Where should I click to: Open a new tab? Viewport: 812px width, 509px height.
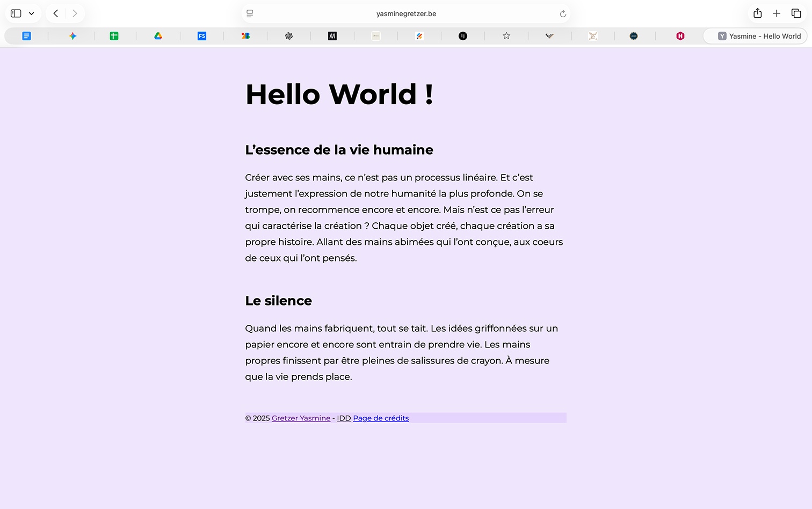(x=777, y=13)
